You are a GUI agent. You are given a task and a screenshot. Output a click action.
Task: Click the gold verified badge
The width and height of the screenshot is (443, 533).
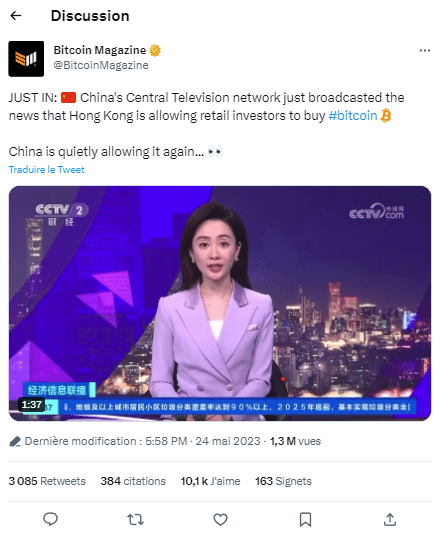(155, 50)
